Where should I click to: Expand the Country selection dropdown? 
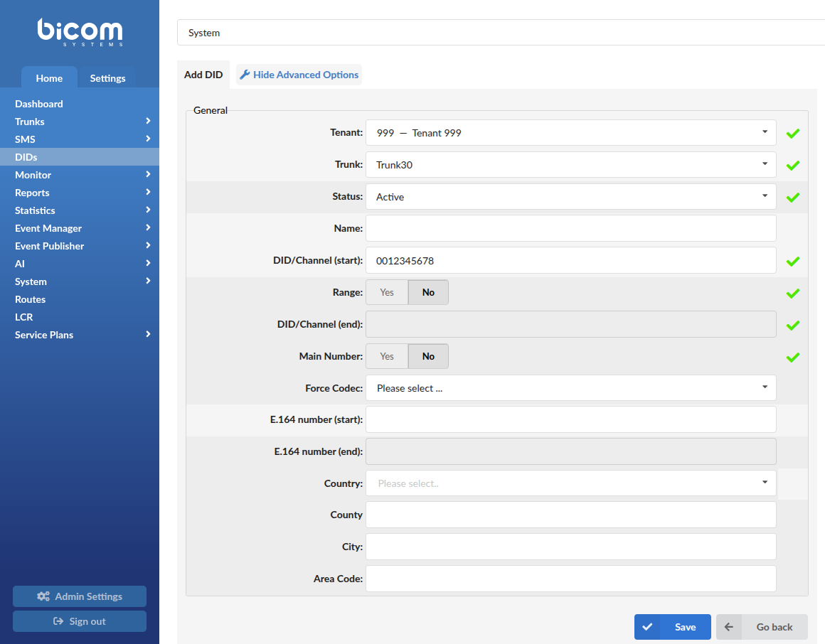pos(570,483)
